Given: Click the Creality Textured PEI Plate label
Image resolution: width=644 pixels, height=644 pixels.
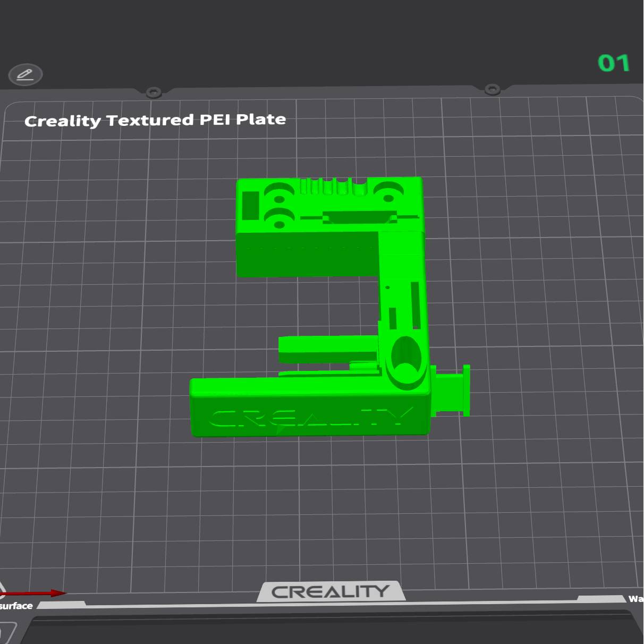Looking at the screenshot, I should pyautogui.click(x=155, y=120).
